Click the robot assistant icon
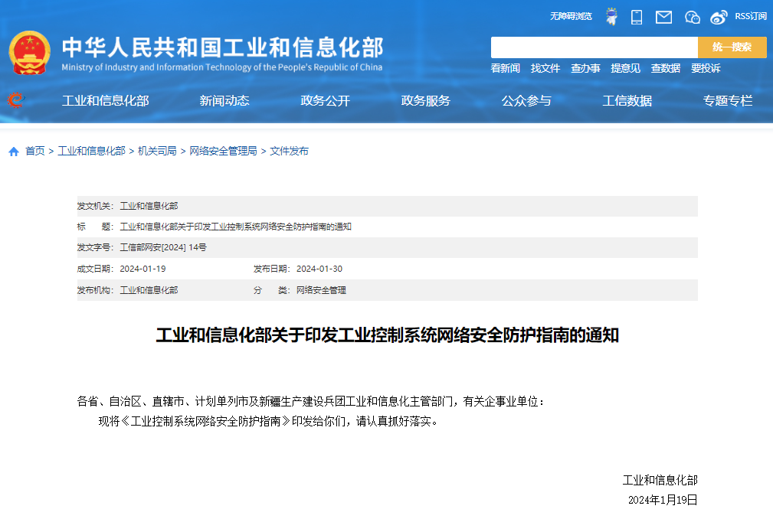The image size is (773, 532). [x=611, y=16]
